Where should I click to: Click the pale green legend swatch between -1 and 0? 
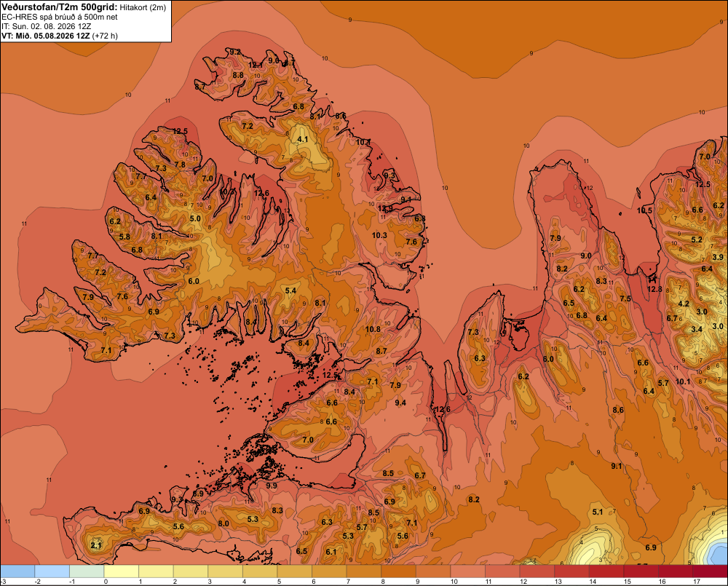tap(87, 571)
